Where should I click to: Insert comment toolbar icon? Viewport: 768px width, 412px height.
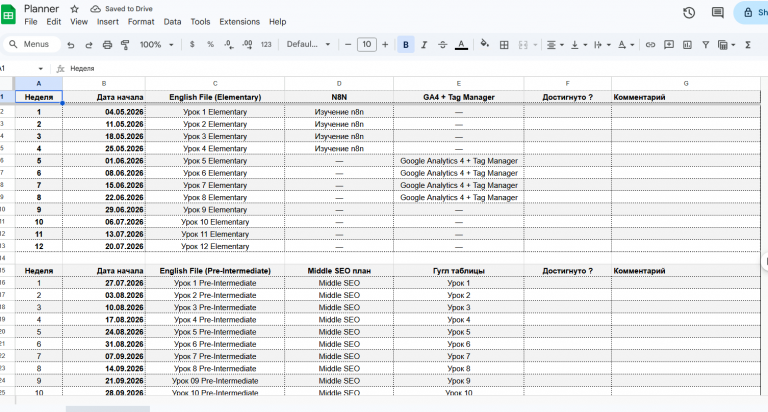point(669,45)
